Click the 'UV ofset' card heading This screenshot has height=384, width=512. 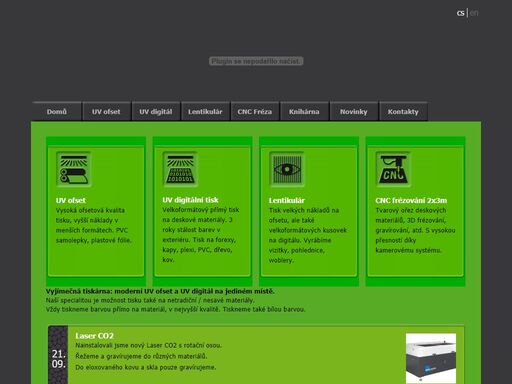[x=71, y=200]
